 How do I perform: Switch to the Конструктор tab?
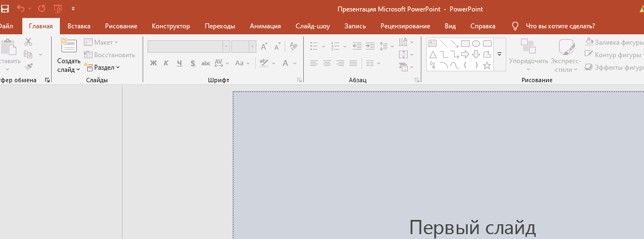[x=171, y=26]
